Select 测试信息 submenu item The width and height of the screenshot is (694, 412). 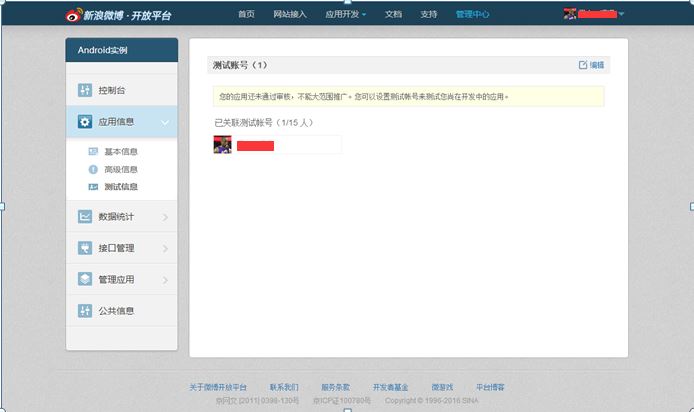121,187
